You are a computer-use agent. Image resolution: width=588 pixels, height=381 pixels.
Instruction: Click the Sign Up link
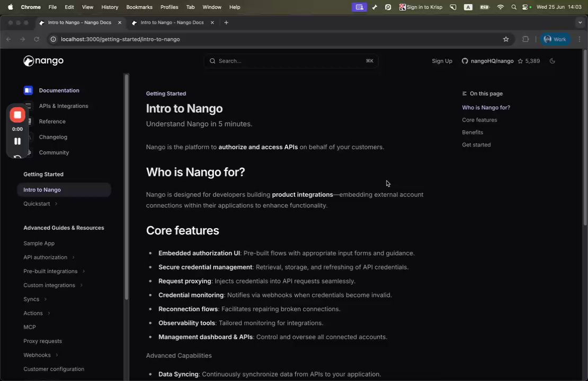tap(442, 61)
